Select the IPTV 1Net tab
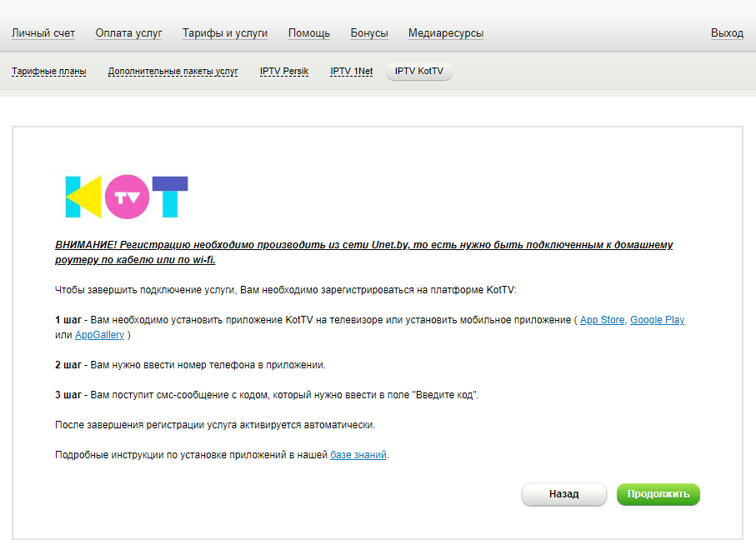This screenshot has height=550, width=756. click(x=352, y=72)
